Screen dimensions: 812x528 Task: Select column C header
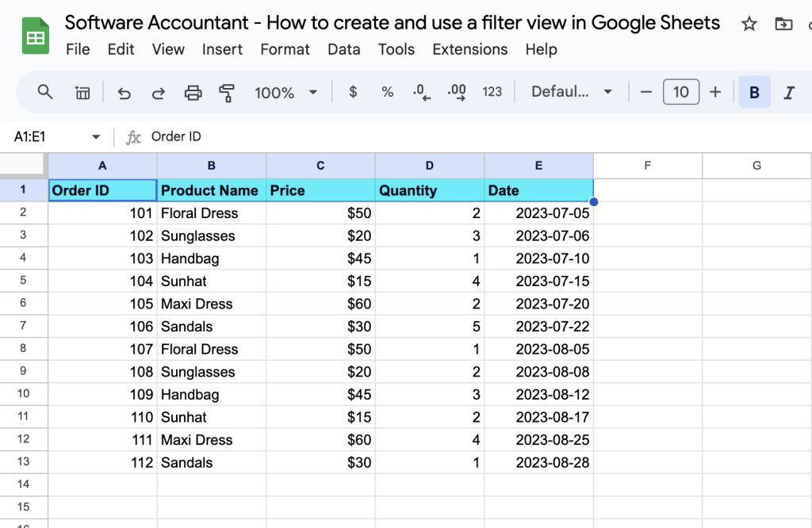point(320,166)
